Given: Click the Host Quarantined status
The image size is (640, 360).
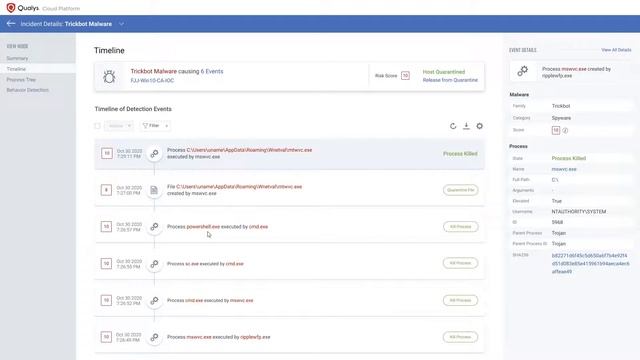Looking at the screenshot, I should pos(444,72).
